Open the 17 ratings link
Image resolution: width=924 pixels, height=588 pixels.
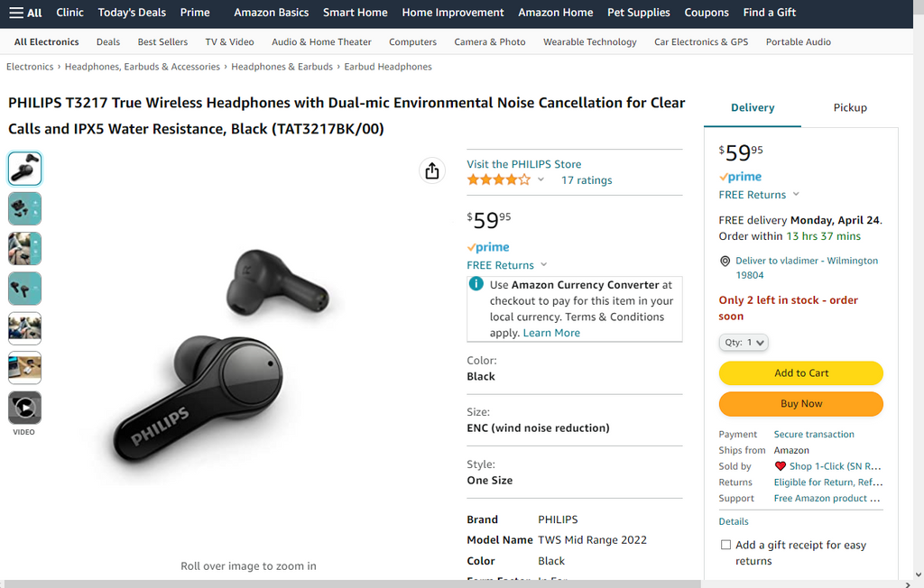tap(587, 180)
